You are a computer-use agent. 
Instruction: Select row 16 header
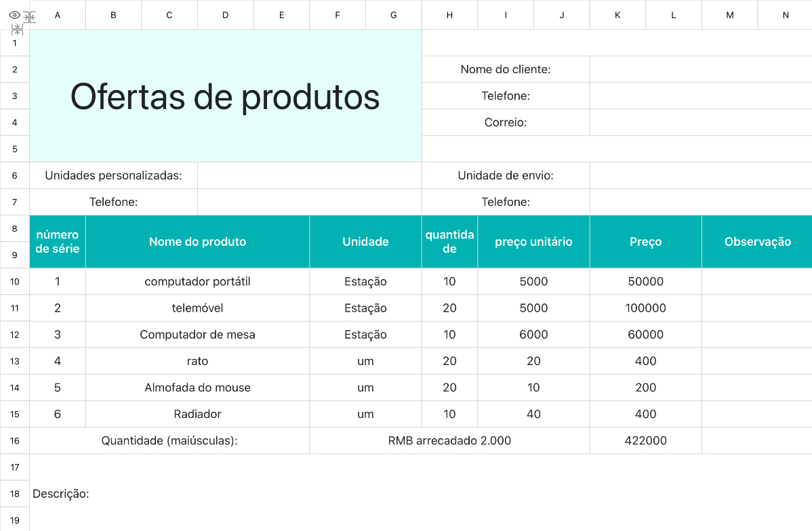pyautogui.click(x=14, y=440)
